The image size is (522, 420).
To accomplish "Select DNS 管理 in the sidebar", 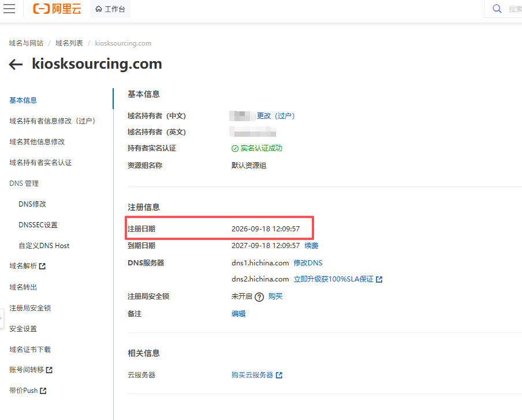I will pyautogui.click(x=24, y=183).
